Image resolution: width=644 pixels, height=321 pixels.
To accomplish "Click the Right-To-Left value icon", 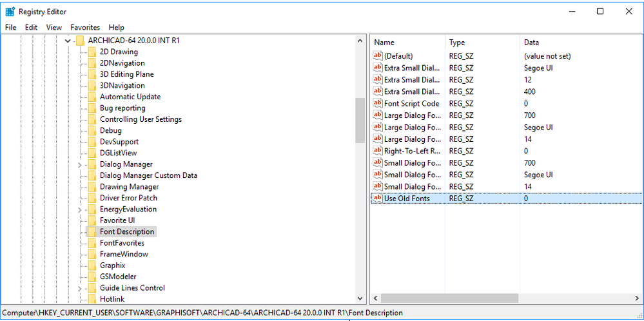I will (x=378, y=151).
